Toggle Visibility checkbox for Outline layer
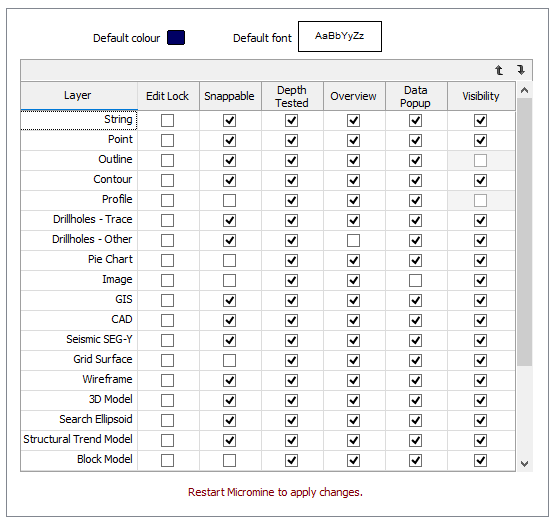The width and height of the screenshot is (555, 523). pos(480,161)
